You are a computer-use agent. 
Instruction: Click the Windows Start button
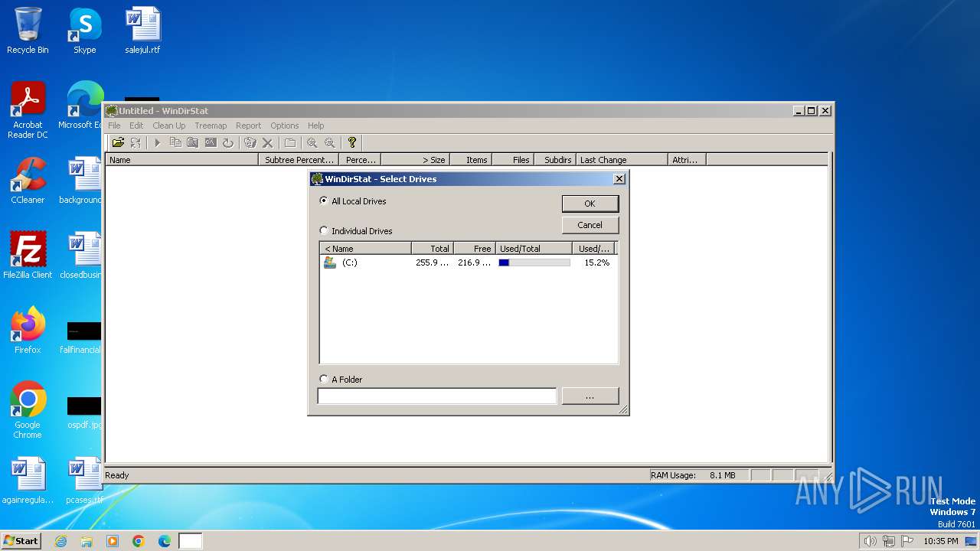[21, 540]
